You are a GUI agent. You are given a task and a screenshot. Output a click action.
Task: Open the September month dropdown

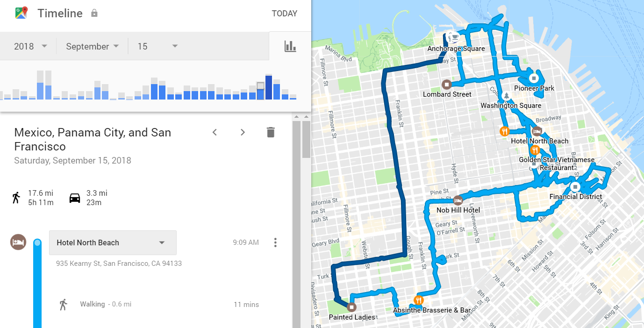click(x=93, y=46)
